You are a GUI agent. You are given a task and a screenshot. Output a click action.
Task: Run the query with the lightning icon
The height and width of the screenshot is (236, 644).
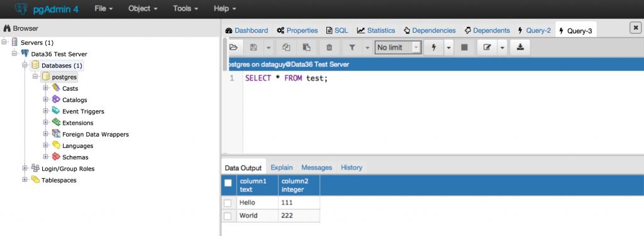433,47
